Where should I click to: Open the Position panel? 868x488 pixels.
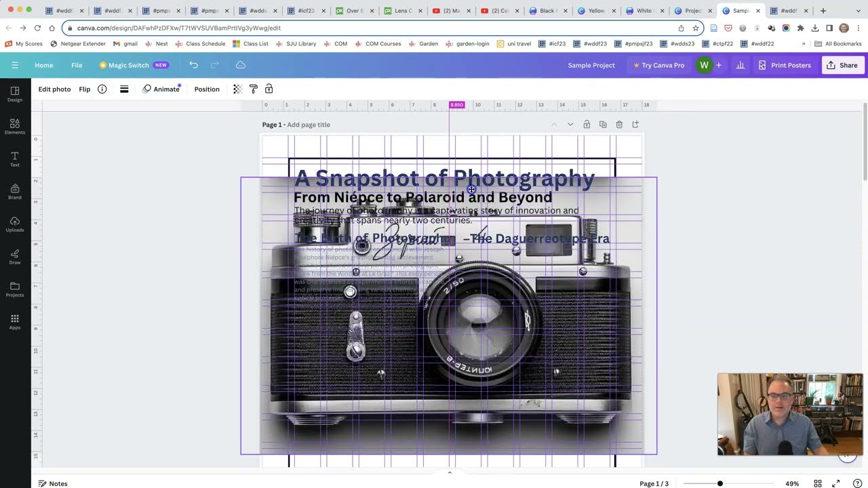pyautogui.click(x=207, y=89)
